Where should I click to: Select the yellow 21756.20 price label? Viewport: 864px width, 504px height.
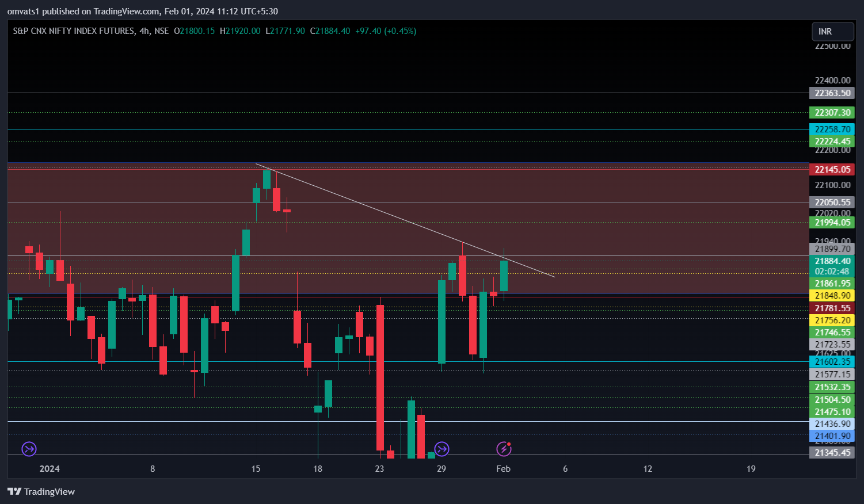tap(832, 320)
